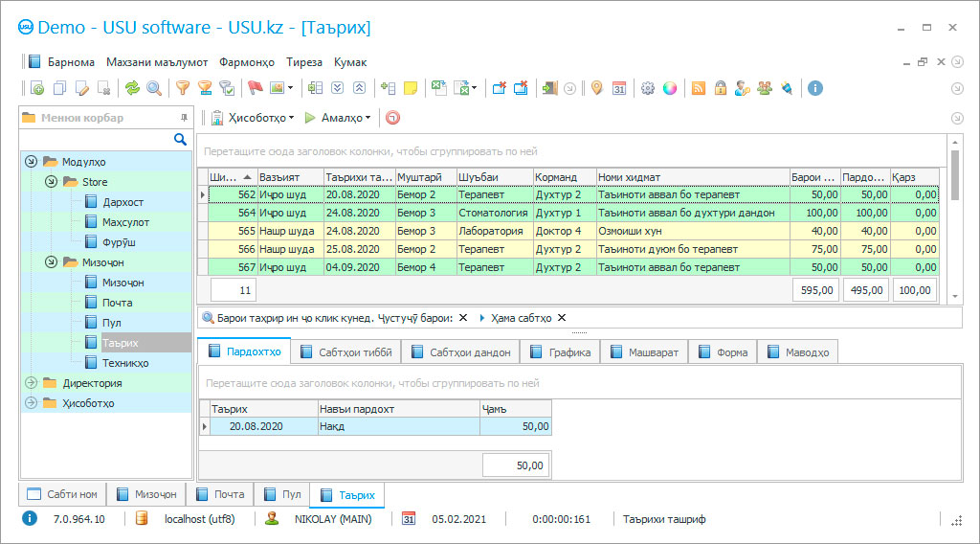This screenshot has width=980, height=544.
Task: Pin the Менюи корбар panel
Action: [184, 118]
